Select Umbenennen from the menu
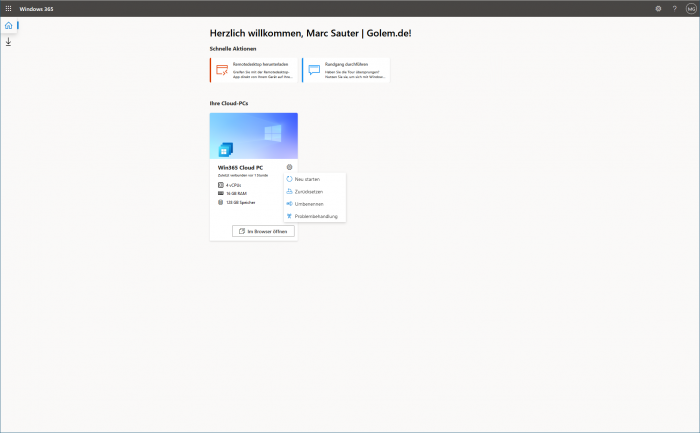Screen dimensions: 700x433 (315, 204)
